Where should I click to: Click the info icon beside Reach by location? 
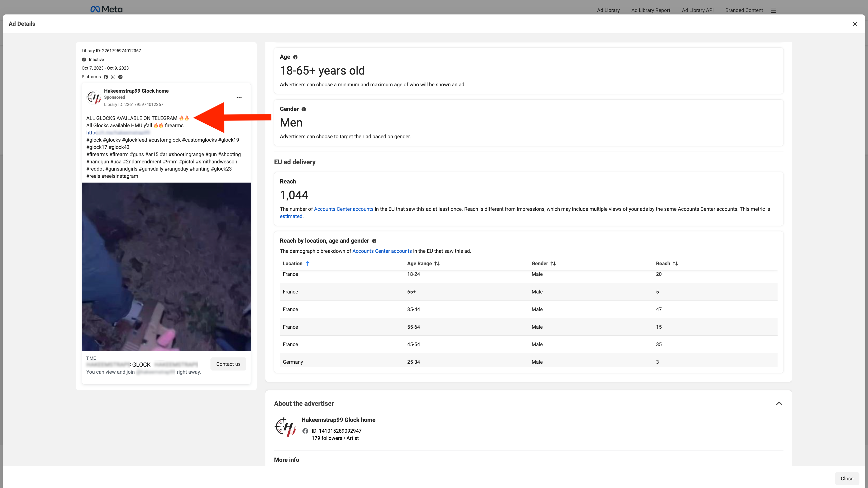pyautogui.click(x=374, y=241)
